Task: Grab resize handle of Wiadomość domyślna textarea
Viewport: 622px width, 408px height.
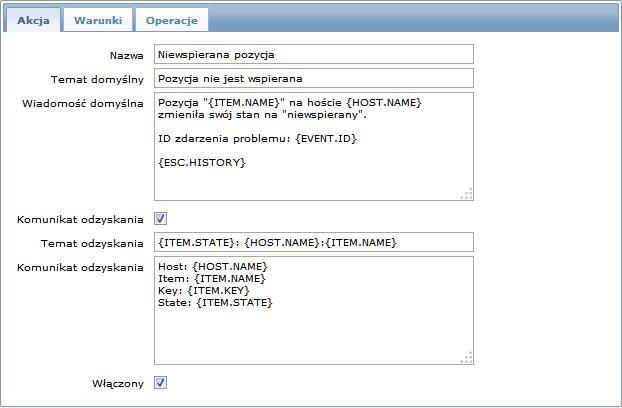Action: (466, 193)
